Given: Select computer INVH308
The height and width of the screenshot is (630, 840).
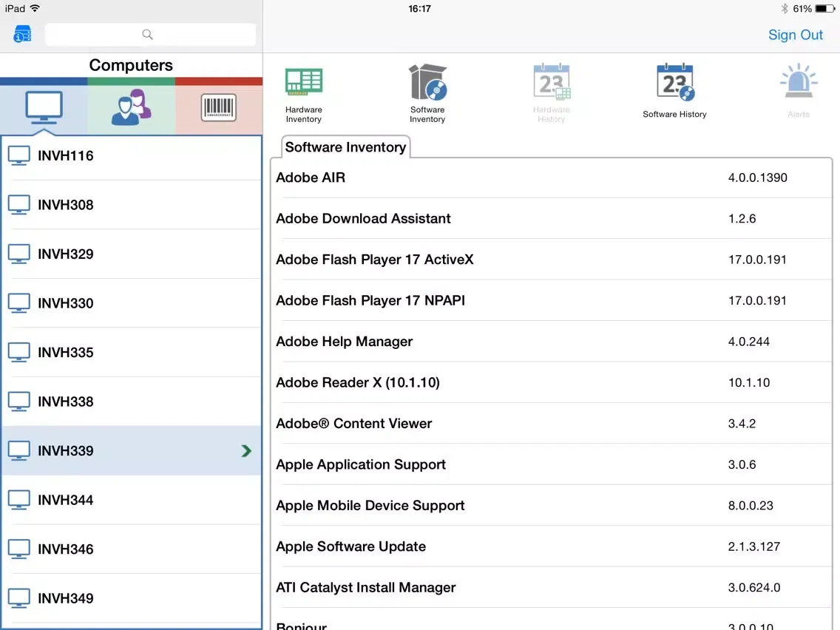Looking at the screenshot, I should point(132,205).
